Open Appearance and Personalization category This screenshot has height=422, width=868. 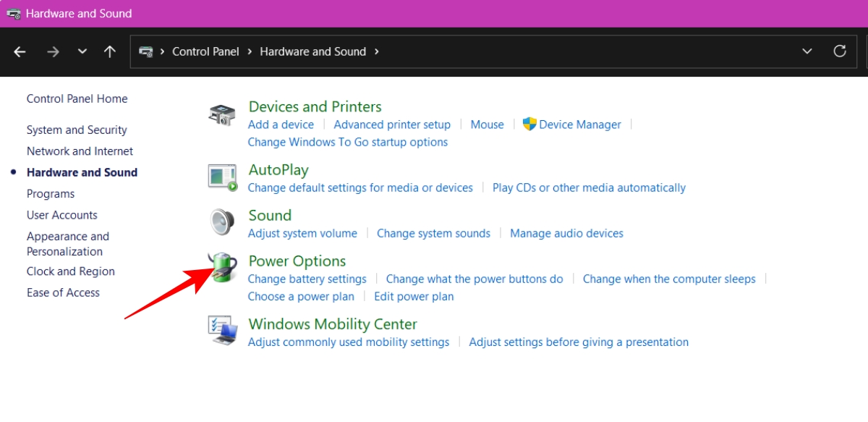(x=68, y=244)
